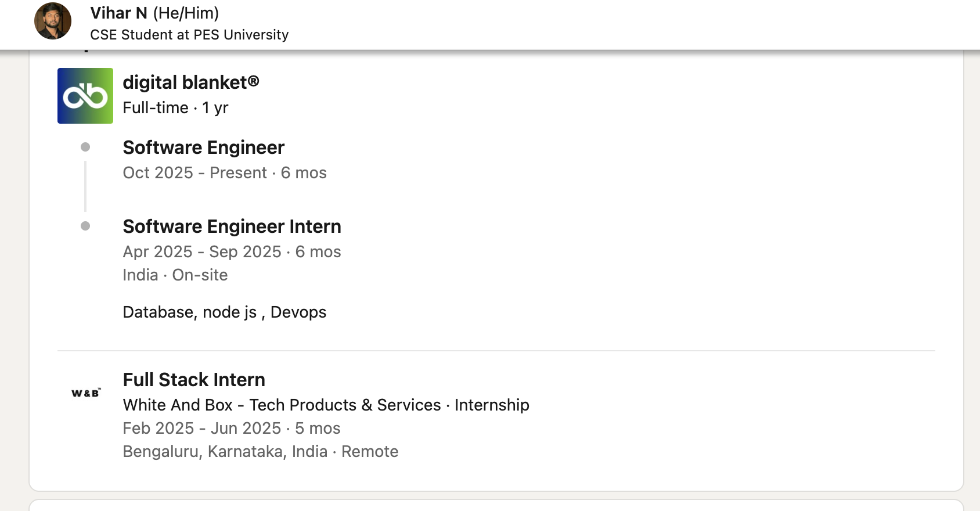Viewport: 980px width, 511px height.
Task: Click the India · On-site location text
Action: point(175,275)
